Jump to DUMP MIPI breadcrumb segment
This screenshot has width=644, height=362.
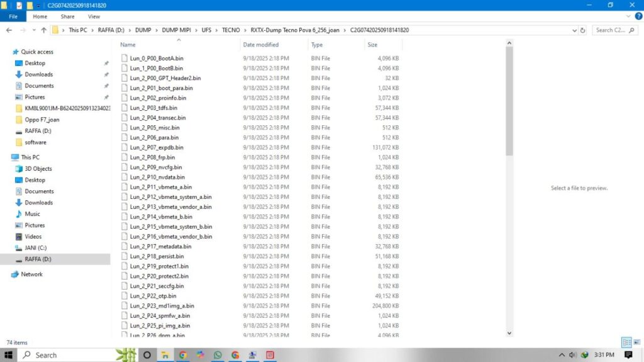(x=176, y=30)
